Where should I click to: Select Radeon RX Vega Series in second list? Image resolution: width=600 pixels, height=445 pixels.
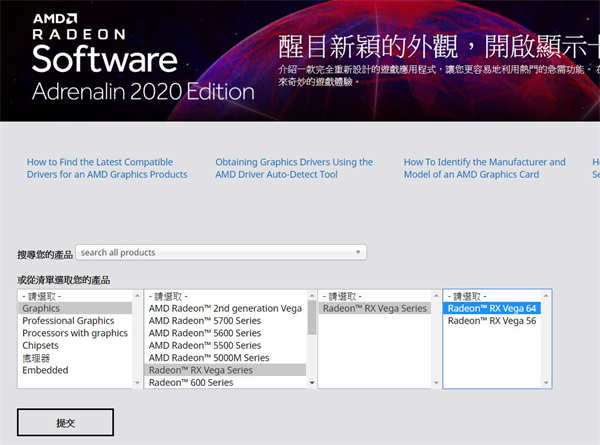[225, 370]
